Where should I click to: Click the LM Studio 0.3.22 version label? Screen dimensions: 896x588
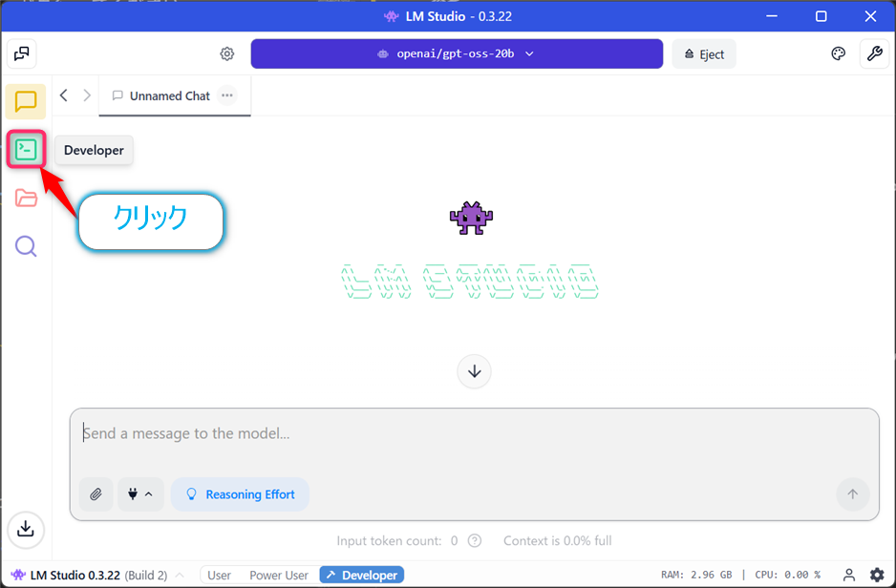click(75, 575)
